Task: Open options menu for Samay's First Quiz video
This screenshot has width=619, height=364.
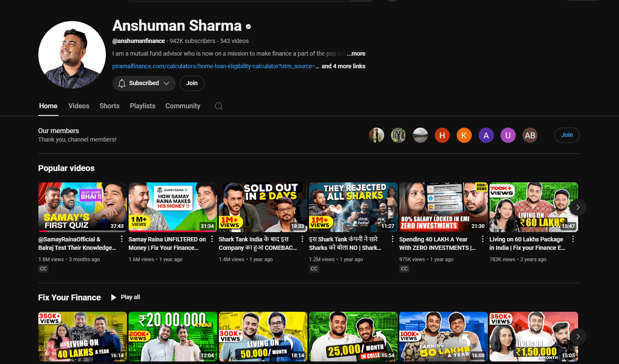Action: [x=122, y=239]
